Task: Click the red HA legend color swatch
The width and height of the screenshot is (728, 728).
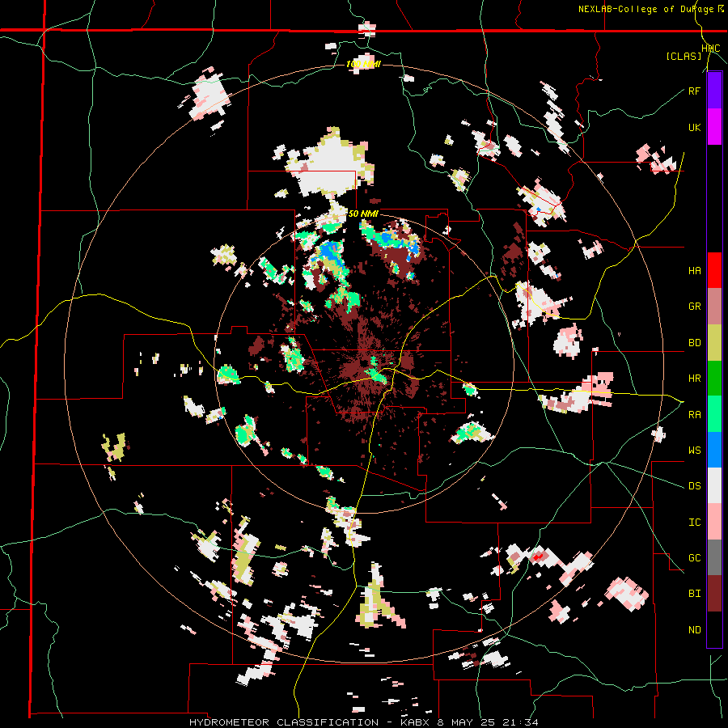Action: [x=714, y=270]
